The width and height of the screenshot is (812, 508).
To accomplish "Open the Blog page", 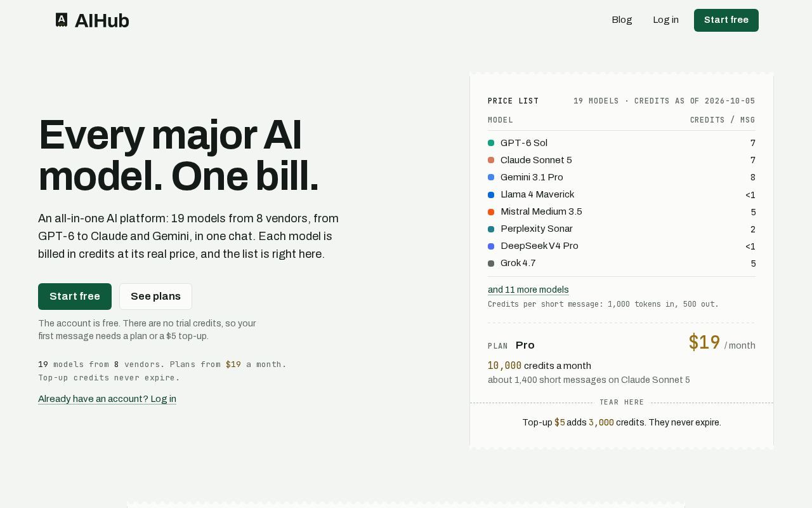I will coord(622,20).
